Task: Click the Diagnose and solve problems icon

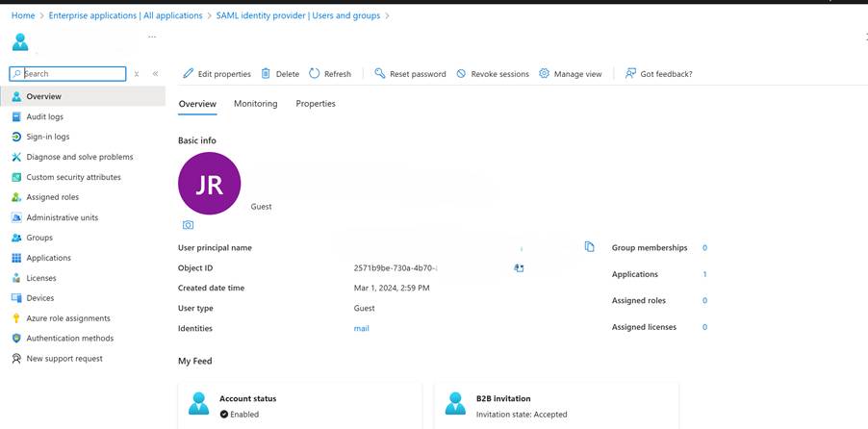Action: click(16, 157)
